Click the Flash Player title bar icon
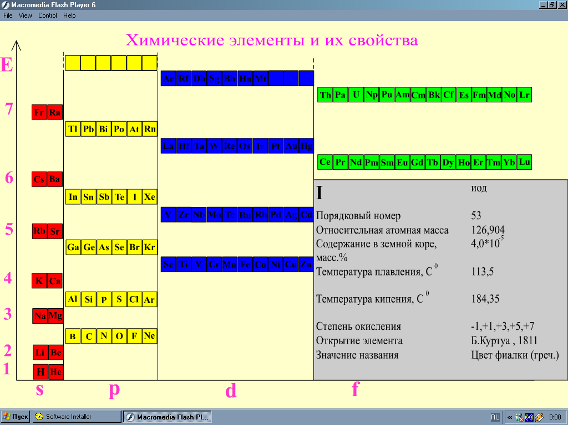568x425 pixels. [5, 5]
